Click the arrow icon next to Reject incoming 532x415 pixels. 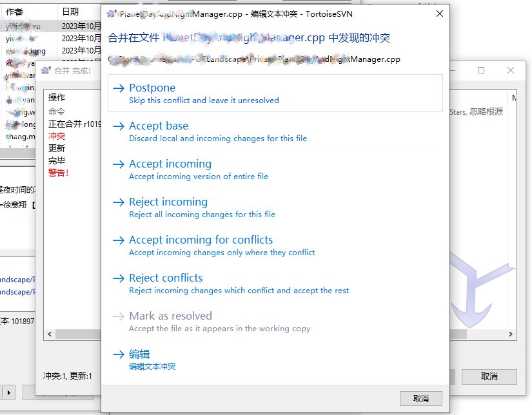pos(118,202)
